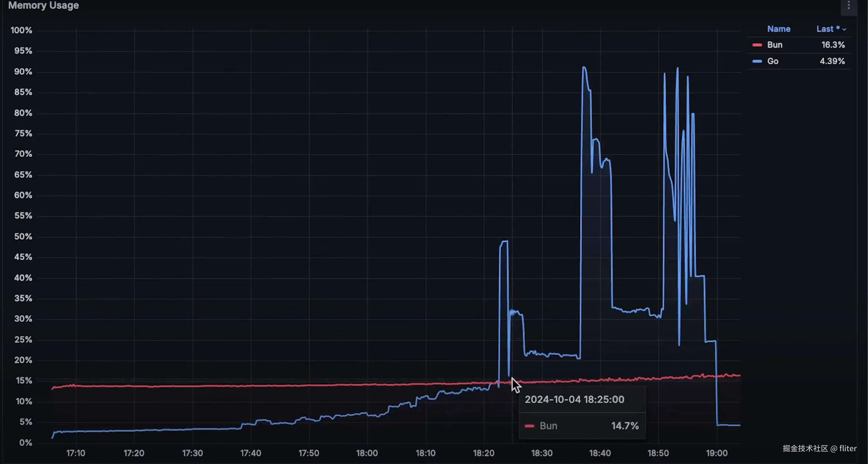Click the 19:00 label on the time axis
Screen dimensions: 868x464
(717, 453)
